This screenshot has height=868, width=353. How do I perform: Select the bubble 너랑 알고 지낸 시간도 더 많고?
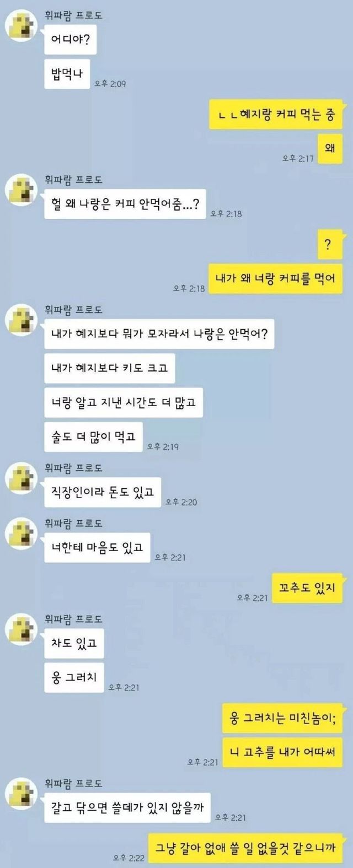pyautogui.click(x=124, y=403)
